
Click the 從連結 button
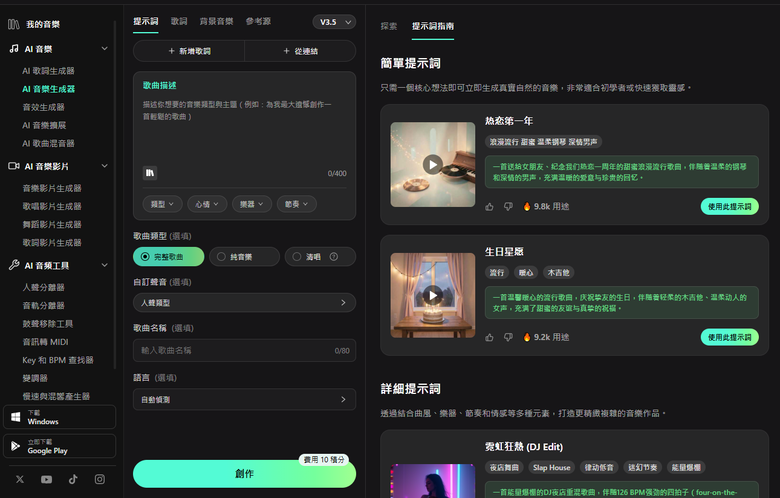click(300, 51)
